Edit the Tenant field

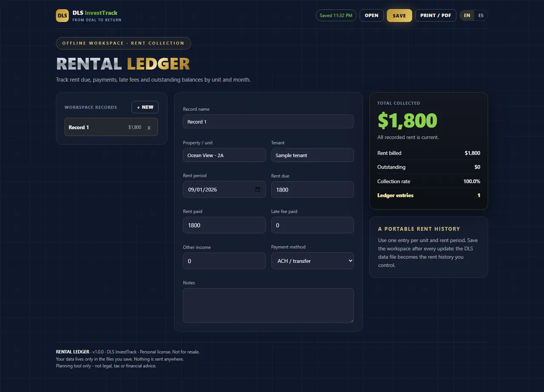click(x=312, y=155)
